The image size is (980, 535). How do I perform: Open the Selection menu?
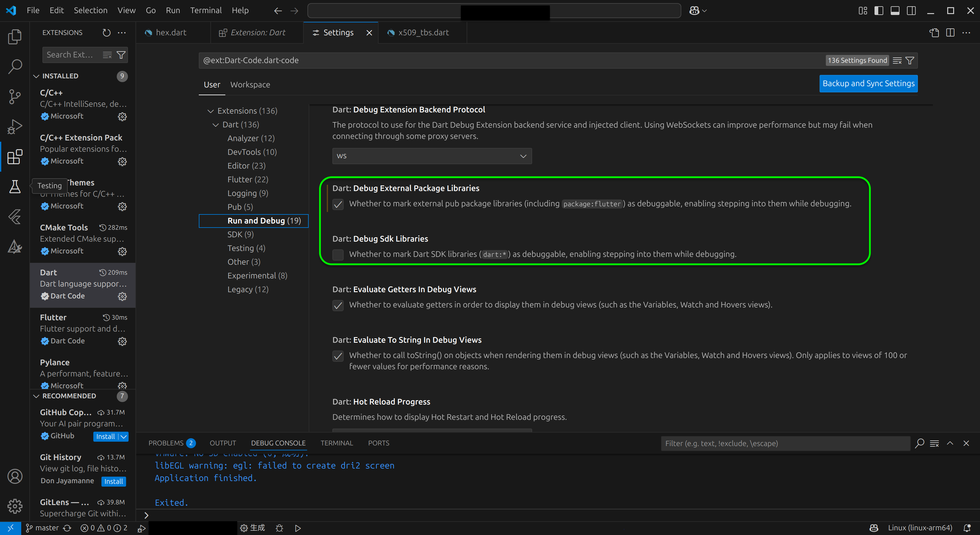click(x=91, y=10)
